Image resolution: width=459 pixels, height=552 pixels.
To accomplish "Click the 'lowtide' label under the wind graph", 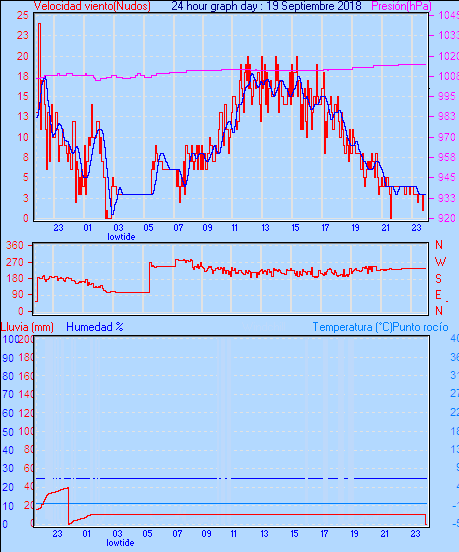I will [121, 237].
